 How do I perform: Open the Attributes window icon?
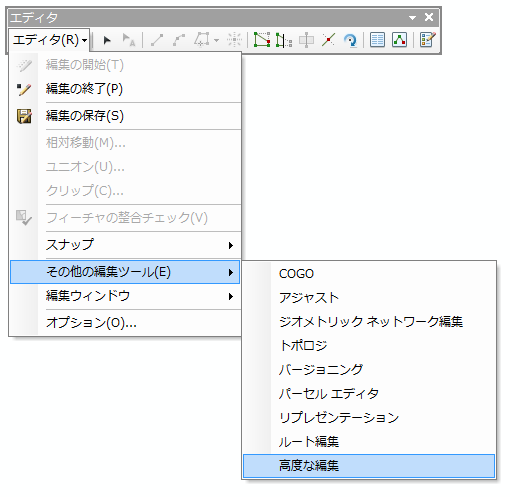tap(377, 40)
